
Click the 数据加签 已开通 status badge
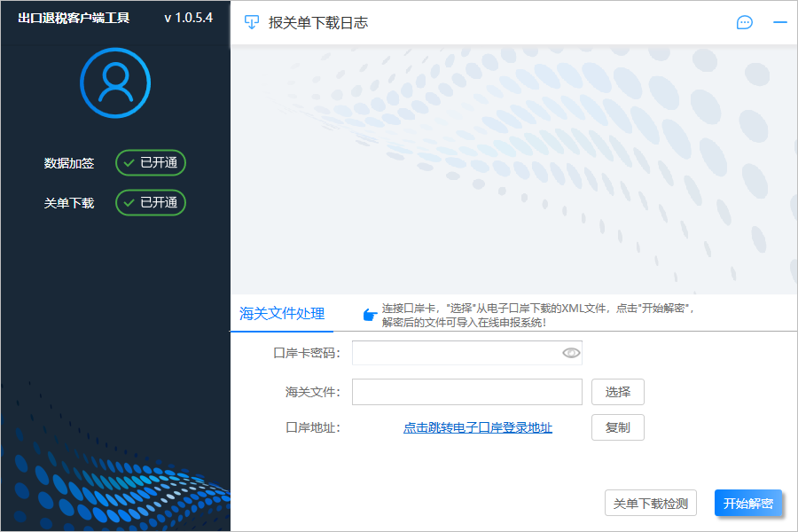151,163
